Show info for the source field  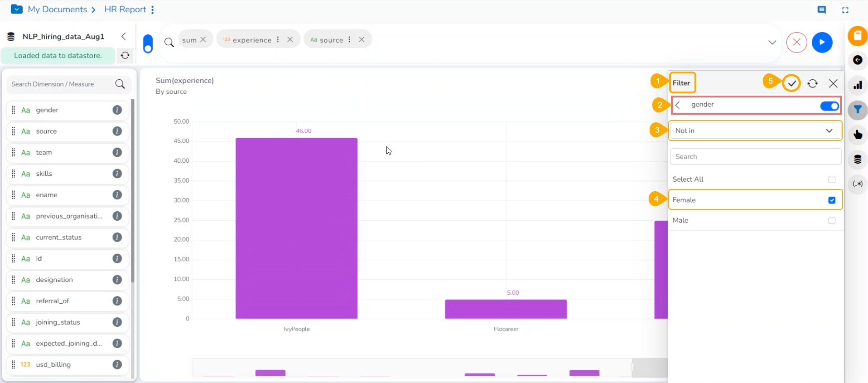pyautogui.click(x=117, y=131)
